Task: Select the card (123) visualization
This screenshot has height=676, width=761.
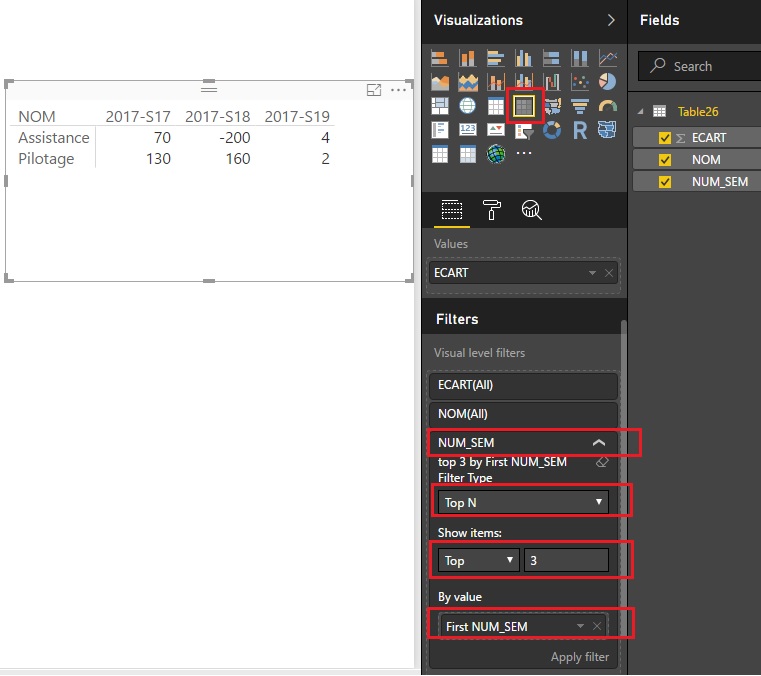Action: tap(467, 130)
